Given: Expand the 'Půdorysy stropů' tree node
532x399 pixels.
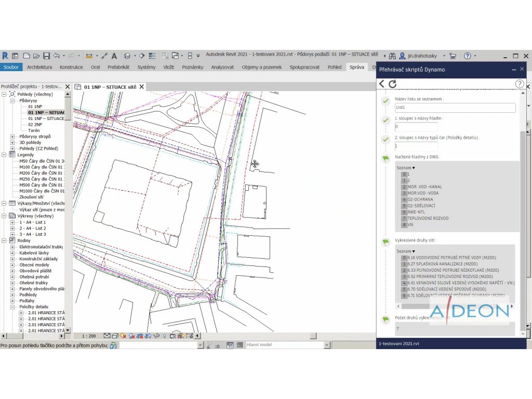Looking at the screenshot, I should pos(12,137).
